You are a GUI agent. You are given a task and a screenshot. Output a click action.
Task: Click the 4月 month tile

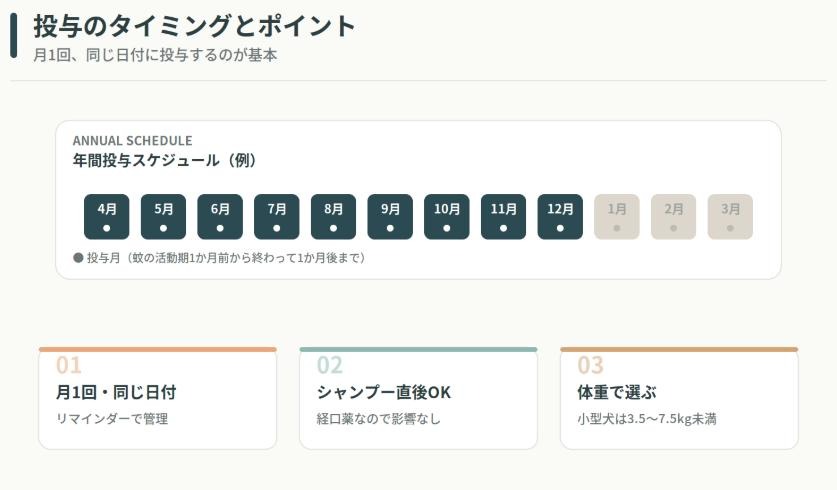tap(107, 217)
